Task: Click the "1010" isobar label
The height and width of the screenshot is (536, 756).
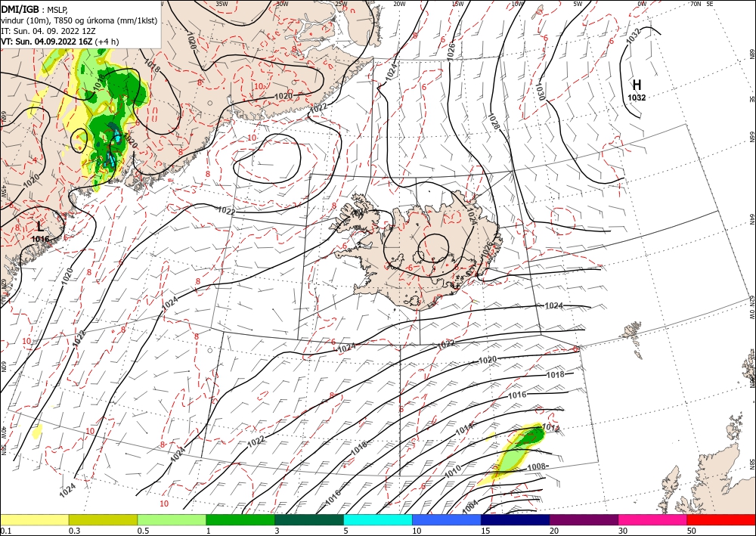Action: (x=453, y=470)
